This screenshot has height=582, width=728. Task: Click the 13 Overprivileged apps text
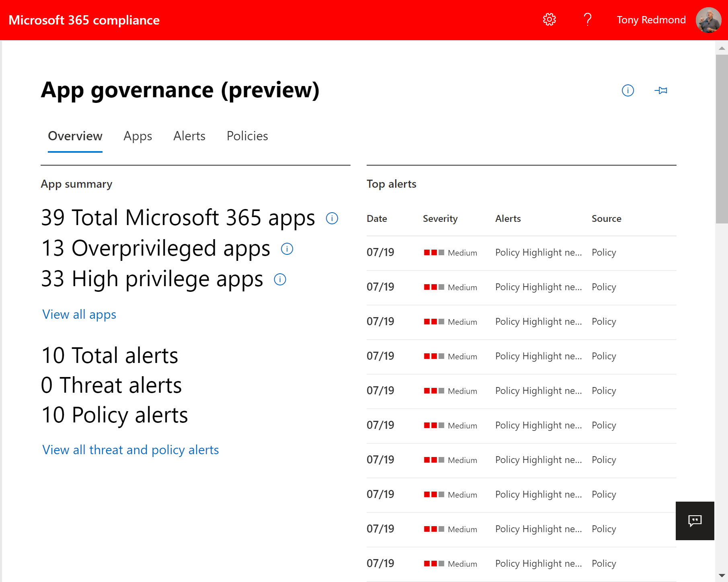156,248
